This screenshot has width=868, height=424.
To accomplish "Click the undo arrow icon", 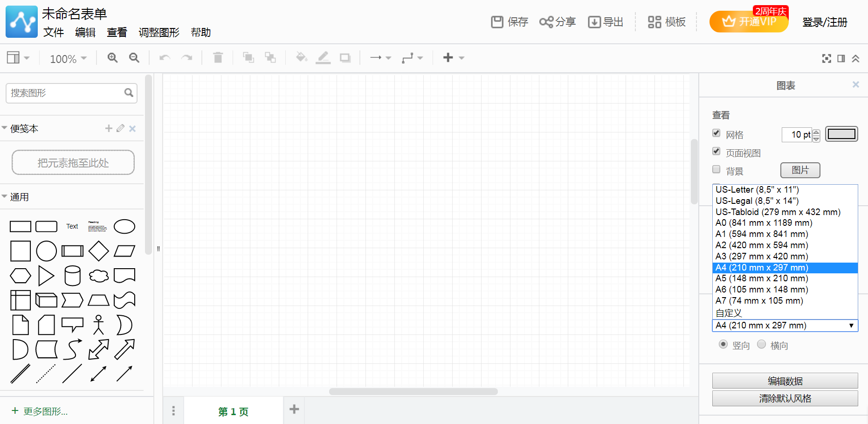I will coord(165,58).
